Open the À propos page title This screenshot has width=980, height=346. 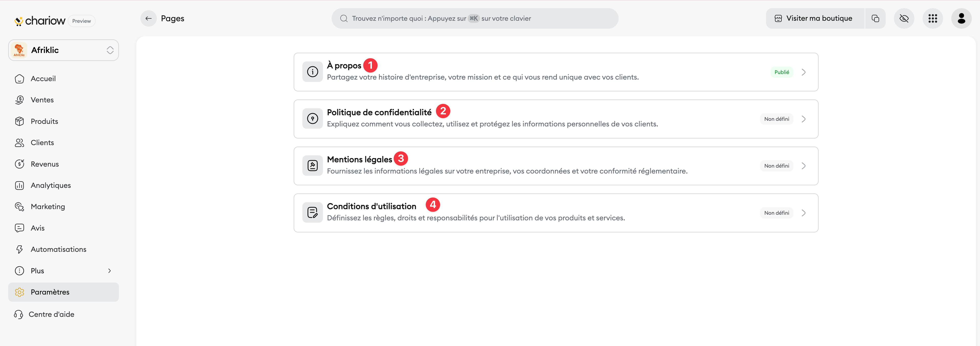click(344, 65)
